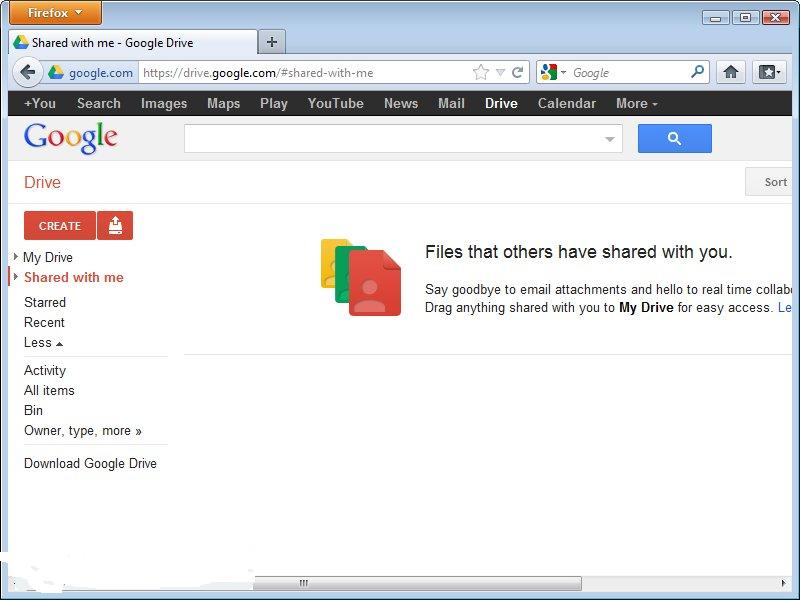Click the CREATE button
The width and height of the screenshot is (800, 600).
point(60,226)
